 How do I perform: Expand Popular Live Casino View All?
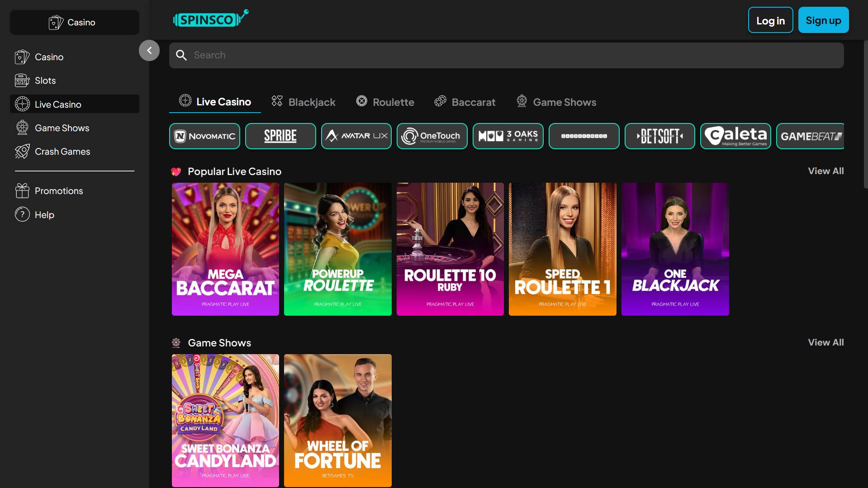(x=825, y=171)
